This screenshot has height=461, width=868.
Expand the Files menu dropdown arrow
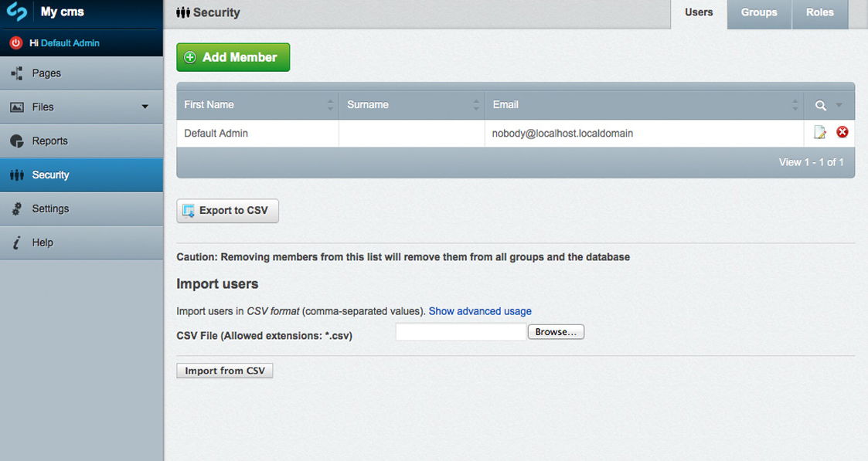(145, 107)
